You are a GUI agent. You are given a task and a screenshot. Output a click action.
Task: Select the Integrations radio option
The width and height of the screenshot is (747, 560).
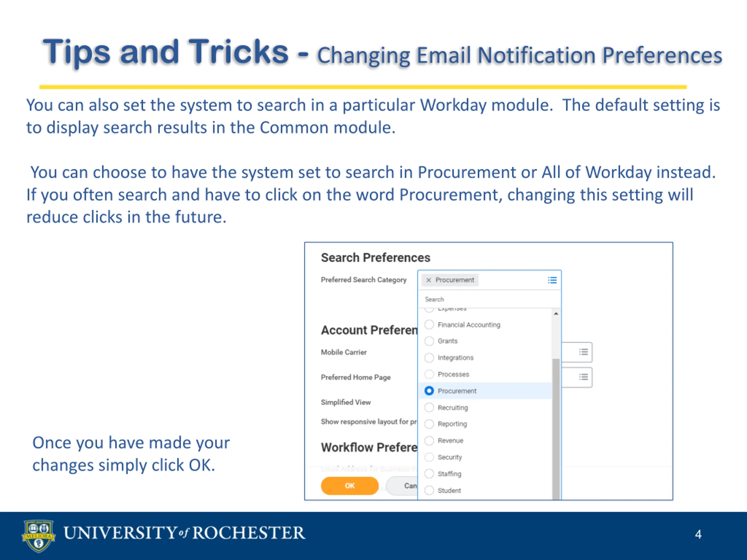coord(429,358)
